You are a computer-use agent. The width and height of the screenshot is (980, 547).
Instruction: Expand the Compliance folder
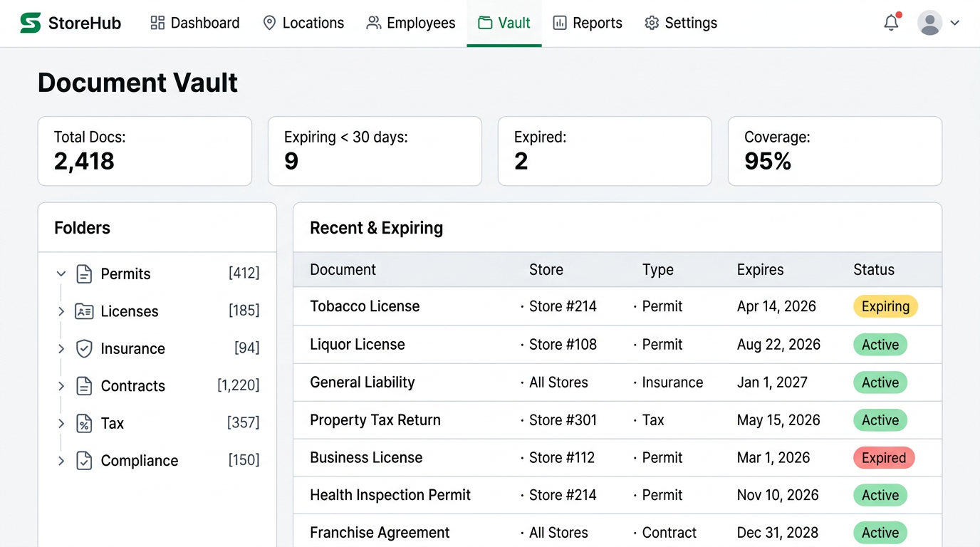[x=61, y=461]
